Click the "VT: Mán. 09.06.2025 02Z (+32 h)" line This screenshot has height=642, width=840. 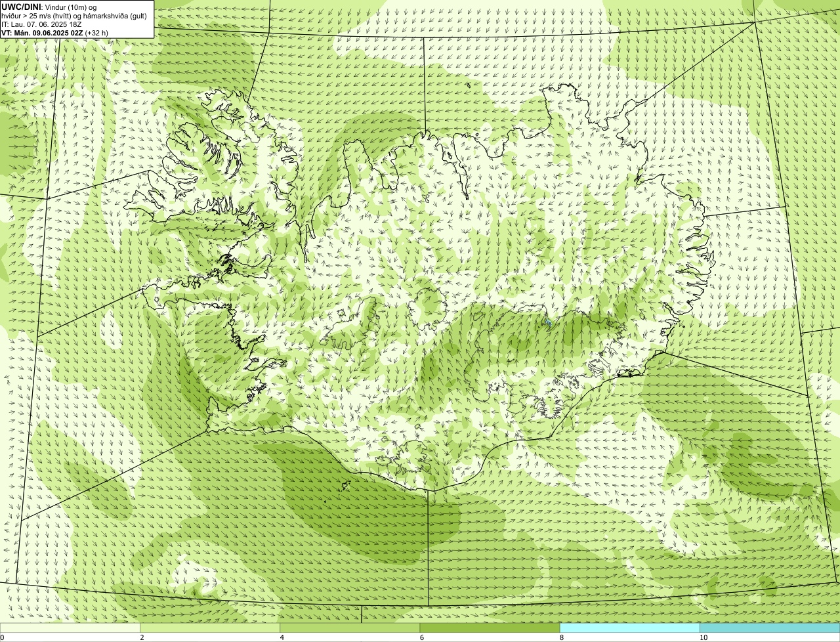click(55, 32)
